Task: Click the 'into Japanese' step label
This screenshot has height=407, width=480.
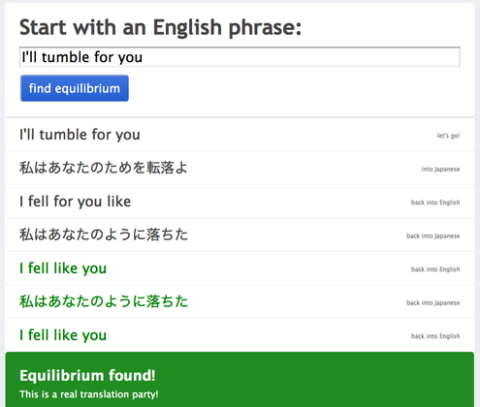Action: tap(441, 169)
